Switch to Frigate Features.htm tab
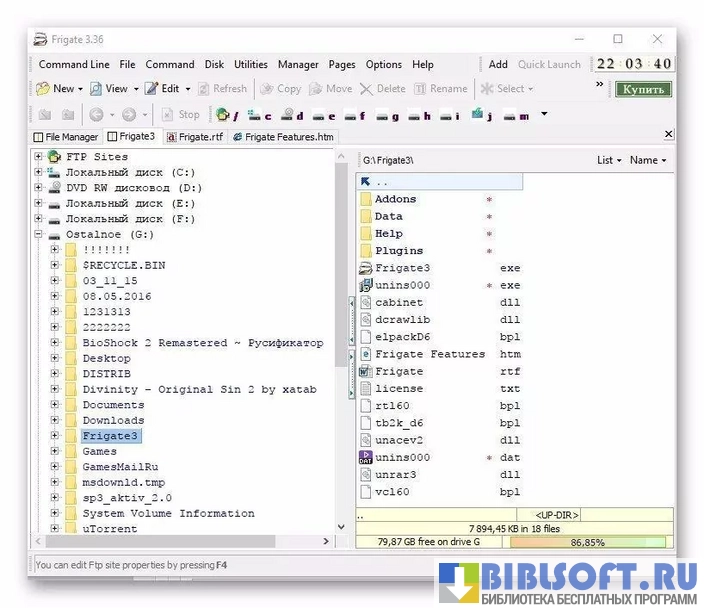 [x=288, y=137]
